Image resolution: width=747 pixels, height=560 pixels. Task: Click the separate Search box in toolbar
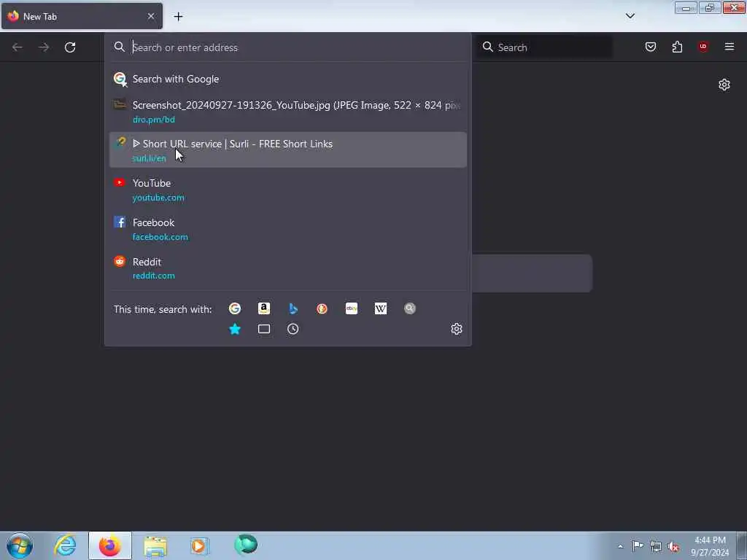[x=545, y=47]
